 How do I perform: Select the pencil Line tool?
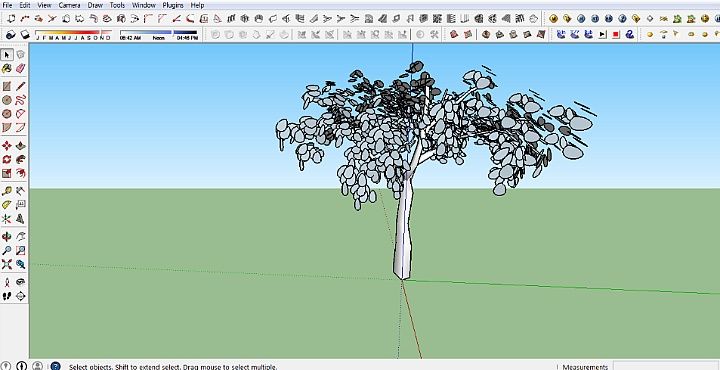[x=20, y=87]
